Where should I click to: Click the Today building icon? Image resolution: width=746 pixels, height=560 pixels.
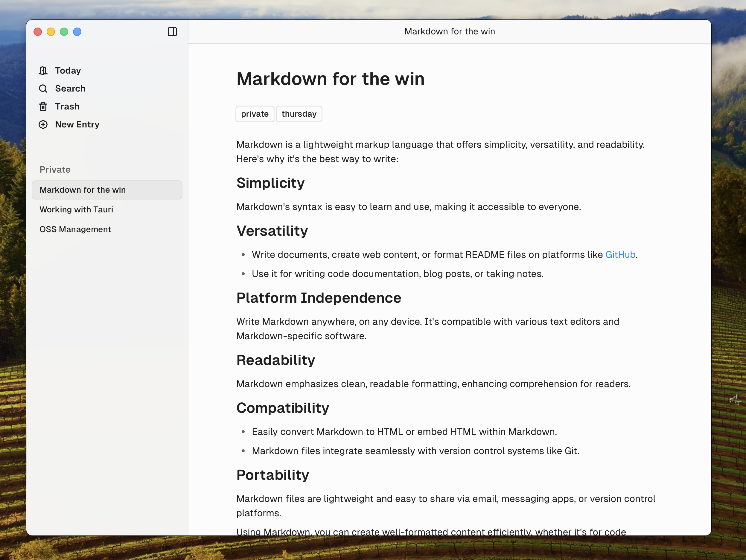pyautogui.click(x=43, y=71)
